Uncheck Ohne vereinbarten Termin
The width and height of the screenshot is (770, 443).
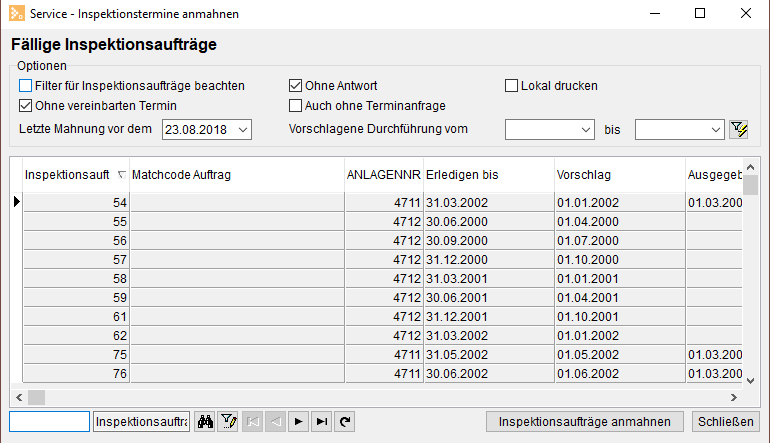point(26,105)
